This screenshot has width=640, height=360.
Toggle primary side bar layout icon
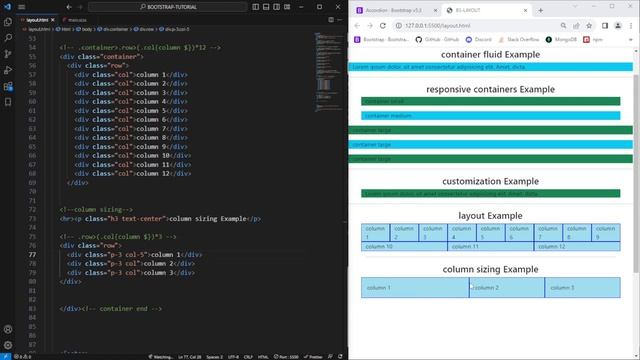(x=256, y=7)
